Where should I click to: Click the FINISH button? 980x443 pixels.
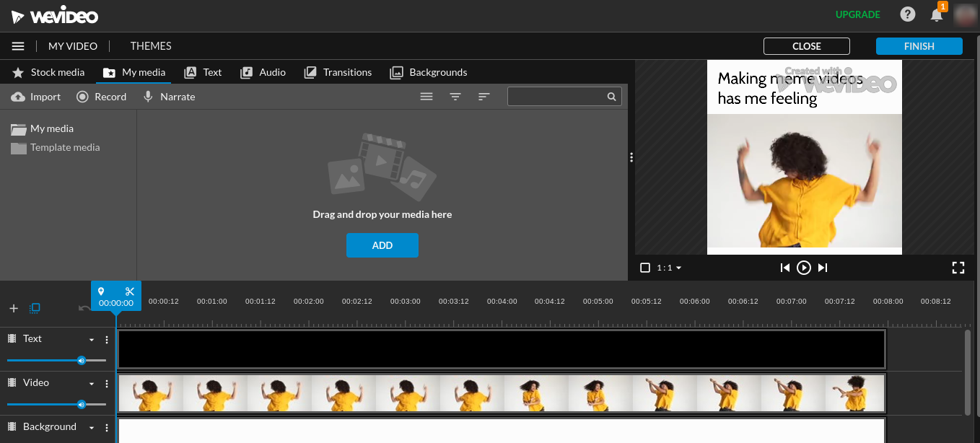point(919,45)
